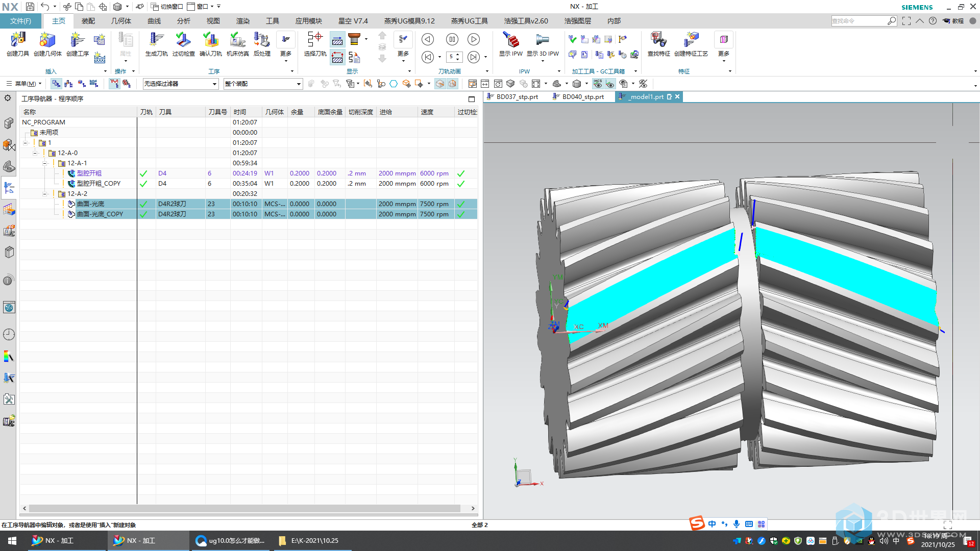Toggle Machining Method View button
Image resolution: width=980 pixels, height=551 pixels.
[x=94, y=84]
